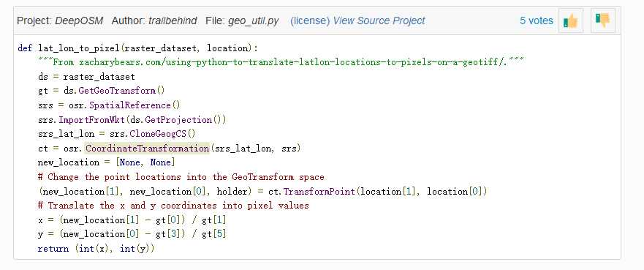Click the highlighted CoordinateTransformation call
This screenshot has height=270, width=644.
coord(148,149)
